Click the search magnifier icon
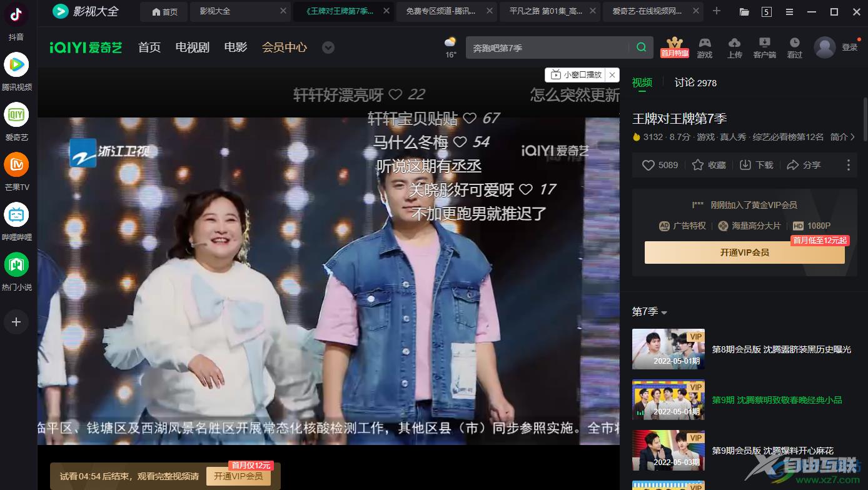Image resolution: width=868 pixels, height=490 pixels. coord(641,47)
